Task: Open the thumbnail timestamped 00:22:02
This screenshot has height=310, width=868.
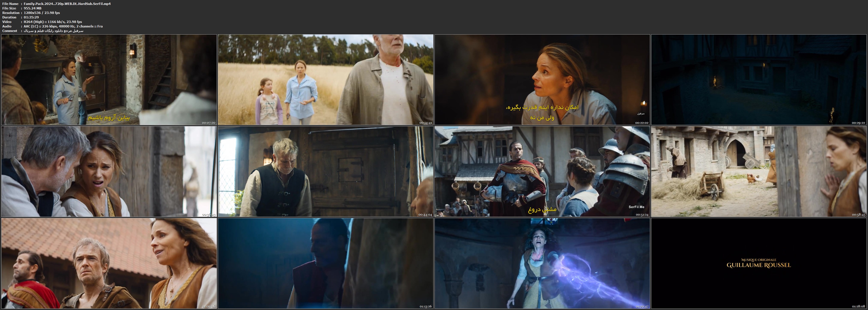Action: [x=542, y=80]
